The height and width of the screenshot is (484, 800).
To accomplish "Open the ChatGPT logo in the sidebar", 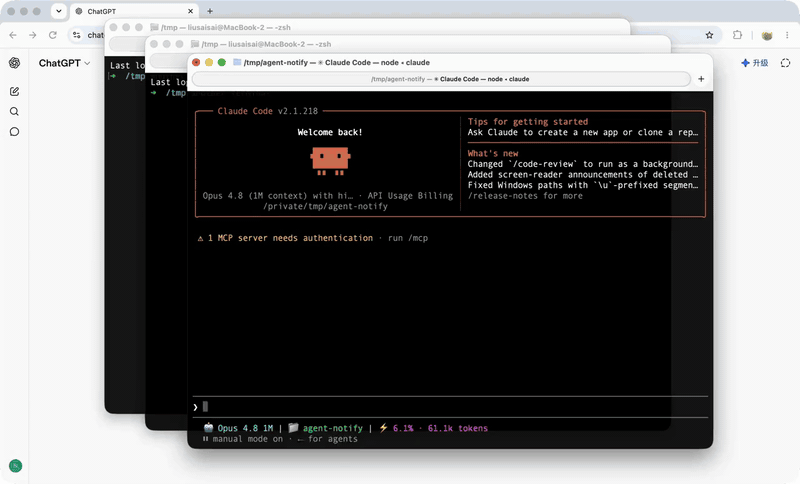I will pos(14,63).
